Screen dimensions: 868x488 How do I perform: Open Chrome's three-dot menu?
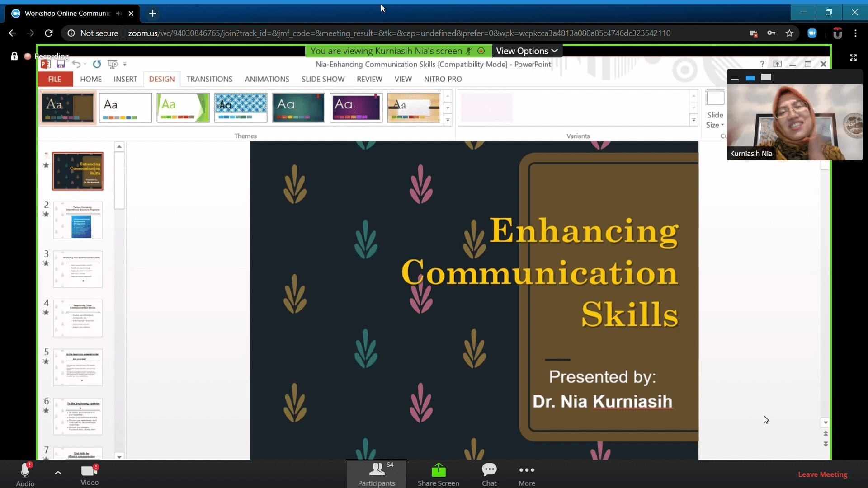[x=855, y=33]
